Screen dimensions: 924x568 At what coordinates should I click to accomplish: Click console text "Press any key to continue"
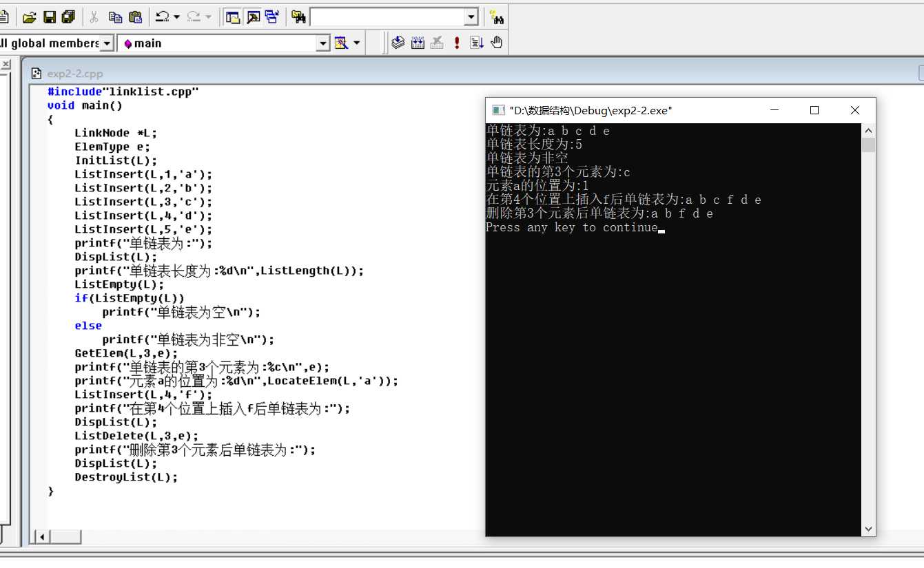pyautogui.click(x=572, y=227)
